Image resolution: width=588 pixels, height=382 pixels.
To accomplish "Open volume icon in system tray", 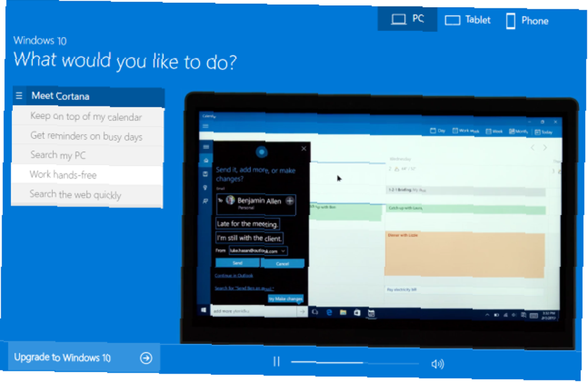I will [x=514, y=315].
